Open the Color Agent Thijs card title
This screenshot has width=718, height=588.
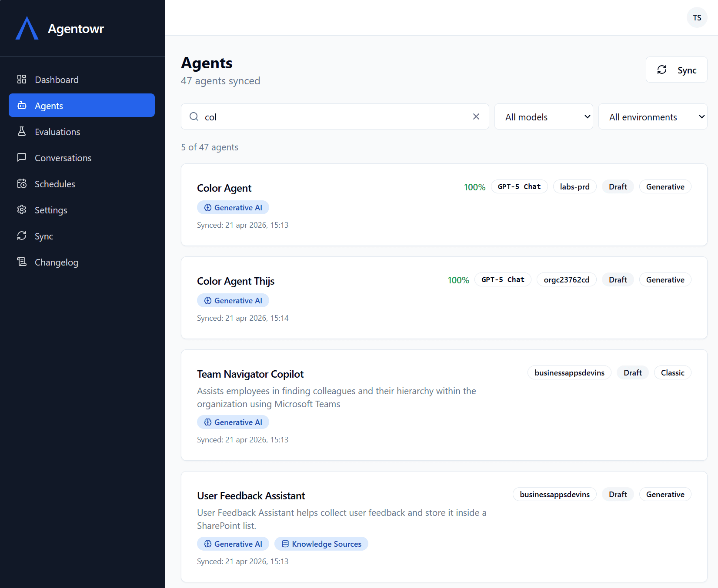[236, 281]
